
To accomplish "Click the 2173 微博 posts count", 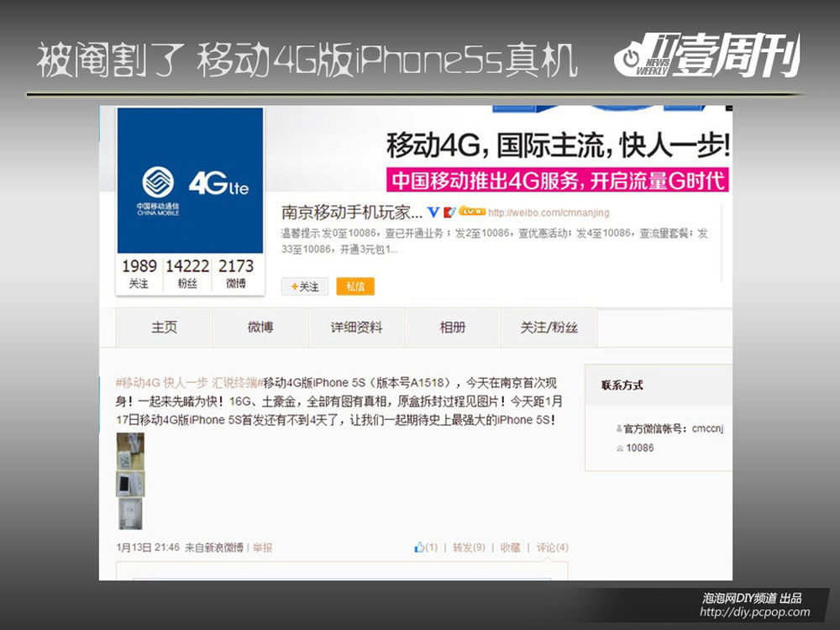I will (236, 274).
